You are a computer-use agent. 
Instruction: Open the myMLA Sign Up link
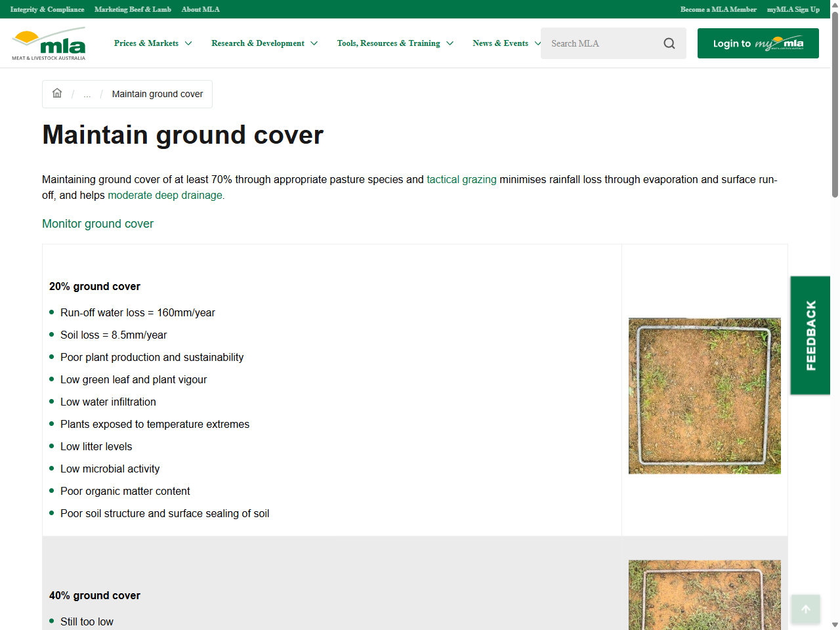[793, 9]
